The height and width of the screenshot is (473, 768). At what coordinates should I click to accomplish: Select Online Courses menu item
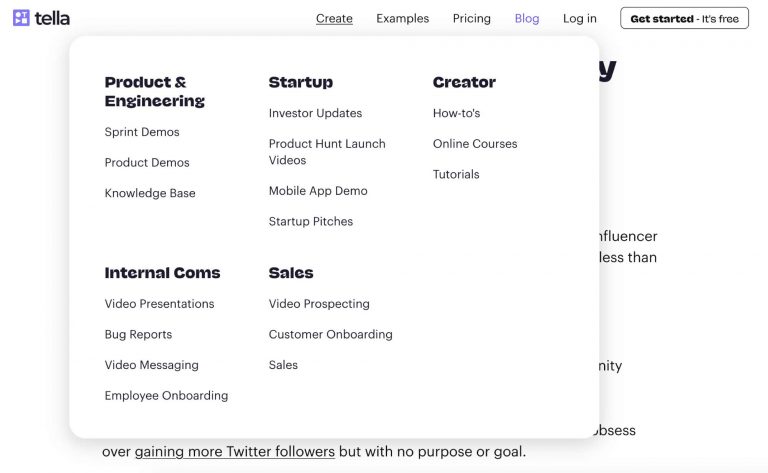pyautogui.click(x=475, y=144)
